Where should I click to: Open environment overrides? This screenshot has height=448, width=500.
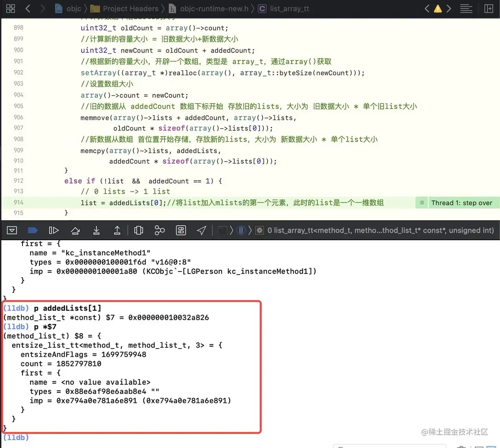(181, 230)
